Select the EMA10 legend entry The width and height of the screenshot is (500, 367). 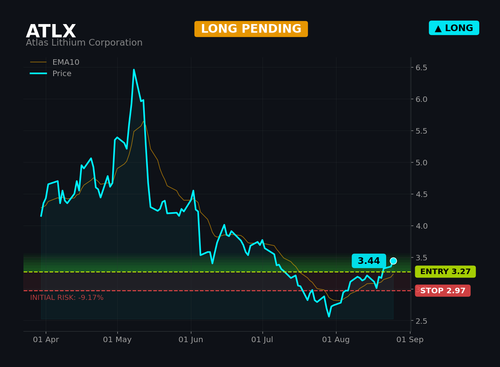point(55,62)
